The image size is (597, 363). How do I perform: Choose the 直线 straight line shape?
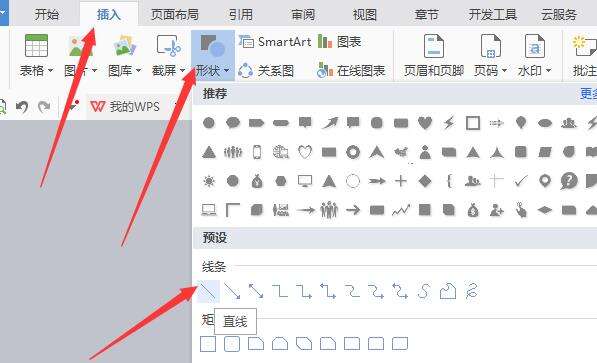pyautogui.click(x=208, y=291)
